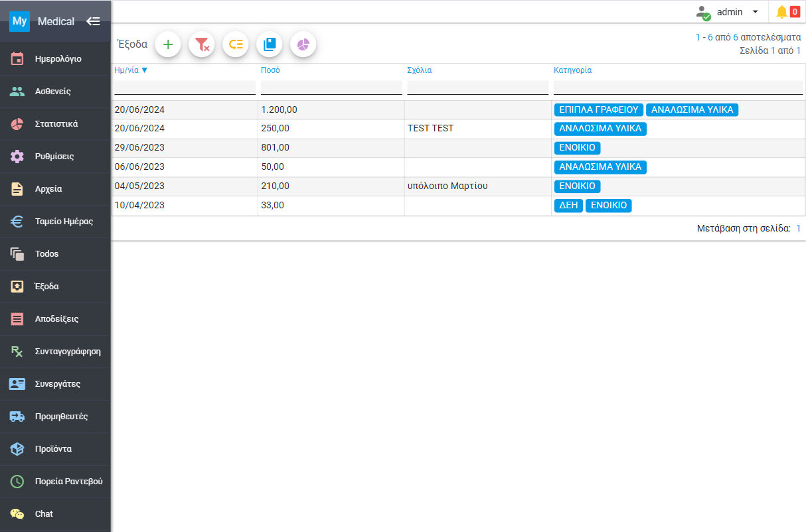The width and height of the screenshot is (806, 532).
Task: Click the stacked squares icon beside Todos
Action: click(17, 254)
